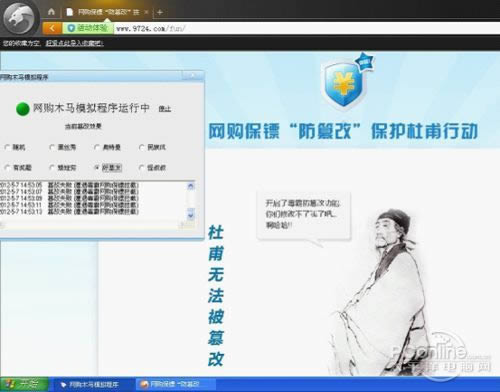This screenshot has height=392, width=500.
Task: Click the 网购保镖 防篡改 headline banner
Action: click(343, 131)
